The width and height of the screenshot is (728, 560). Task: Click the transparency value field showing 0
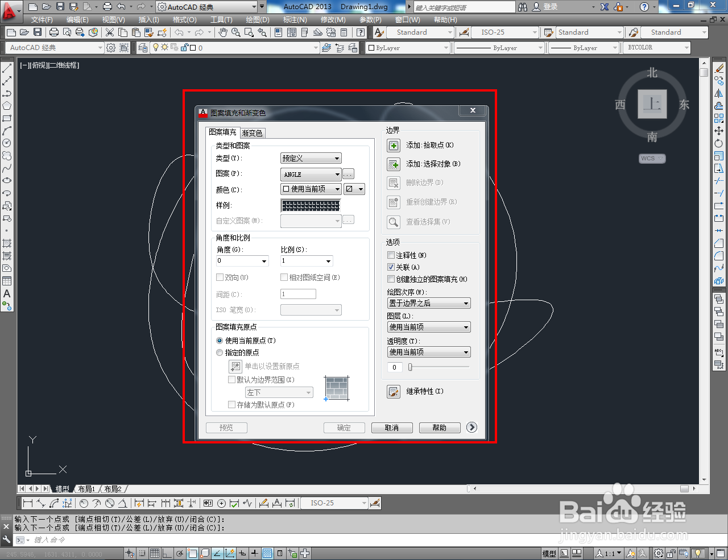coord(395,367)
